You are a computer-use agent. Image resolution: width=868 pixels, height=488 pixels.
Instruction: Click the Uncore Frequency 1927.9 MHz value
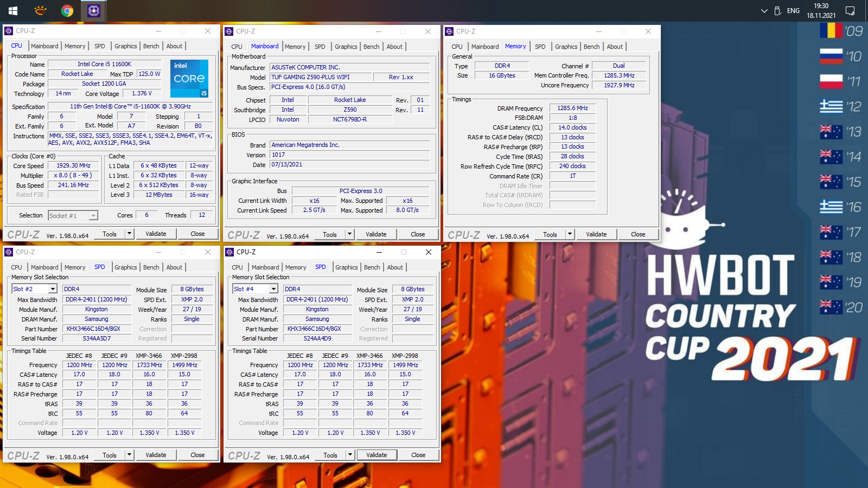pyautogui.click(x=619, y=85)
